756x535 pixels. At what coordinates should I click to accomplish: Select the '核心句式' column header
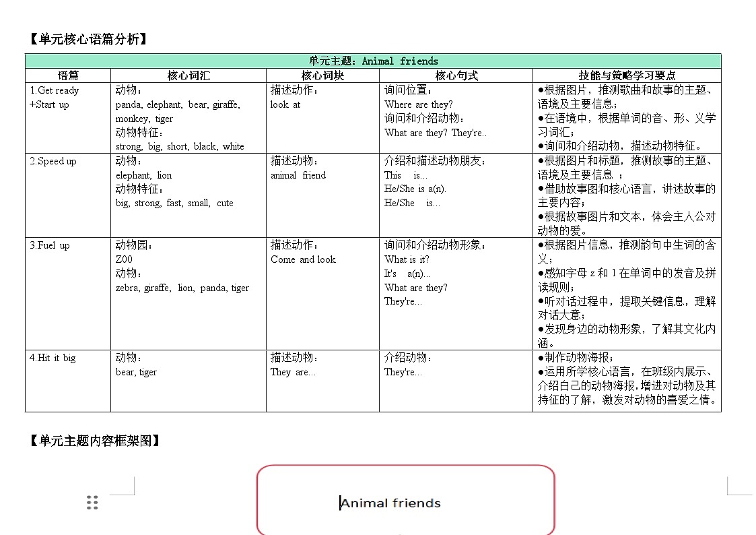coord(456,75)
